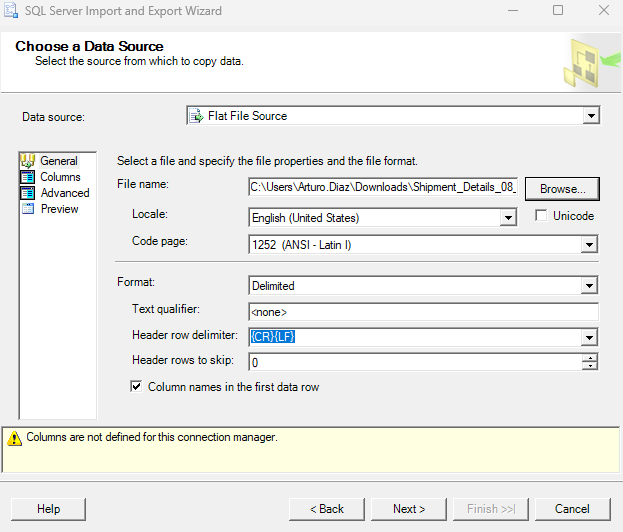Expand the Locale dropdown list
623x532 pixels.
(x=508, y=217)
